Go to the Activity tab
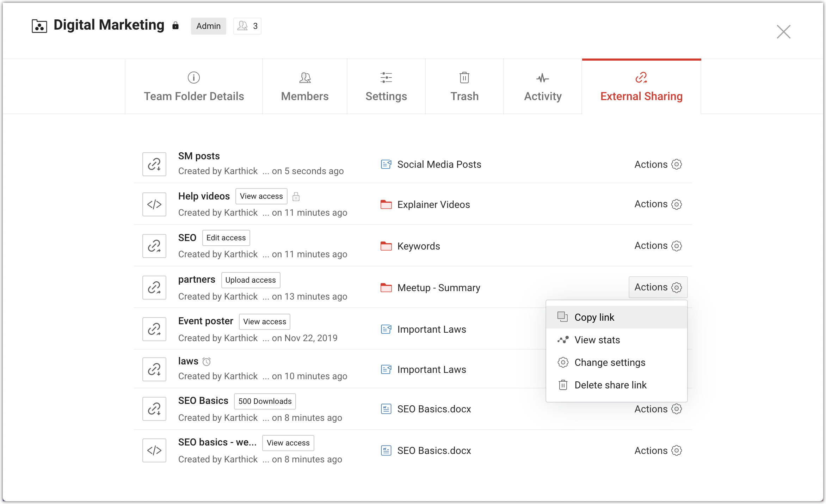826x504 pixels. [543, 87]
